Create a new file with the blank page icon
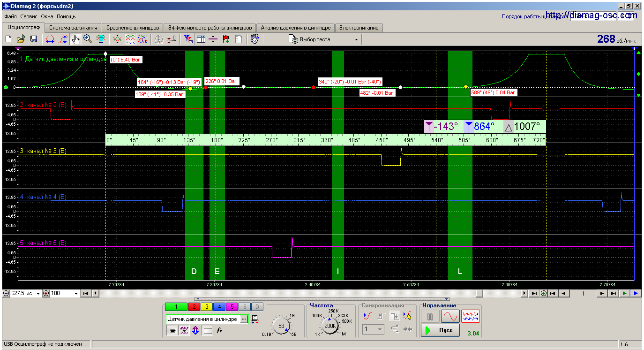Viewport: 644px width, 350px height. 8,39
